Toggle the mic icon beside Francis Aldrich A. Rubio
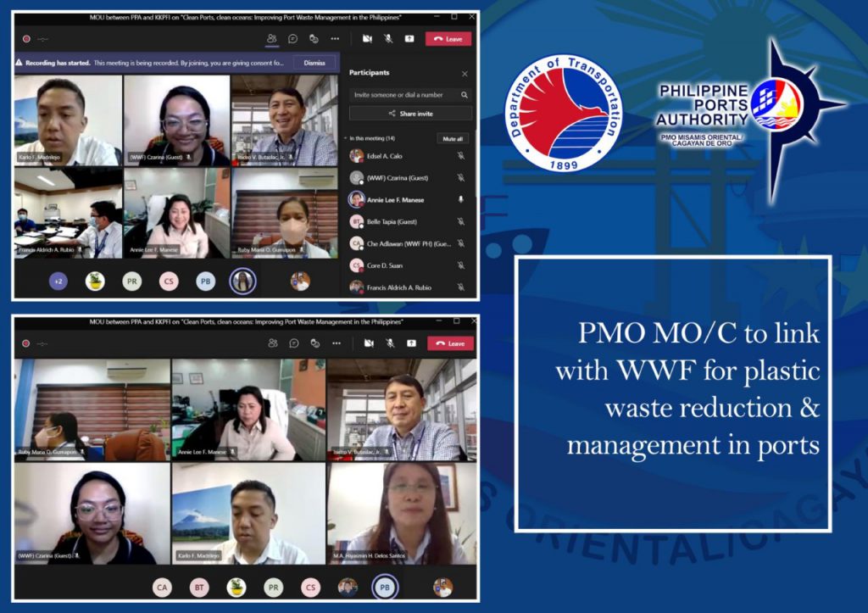 coord(460,287)
